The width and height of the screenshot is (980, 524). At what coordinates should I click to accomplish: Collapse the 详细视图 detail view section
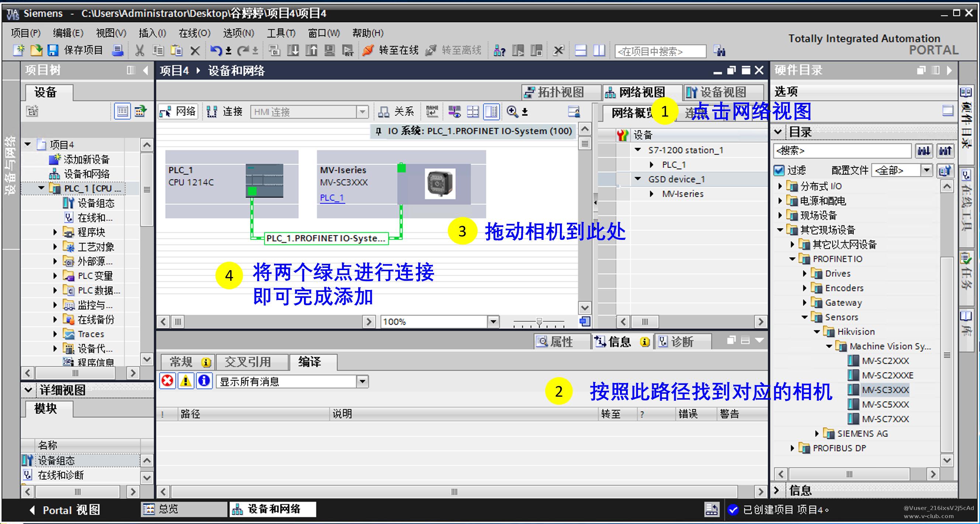pos(28,390)
